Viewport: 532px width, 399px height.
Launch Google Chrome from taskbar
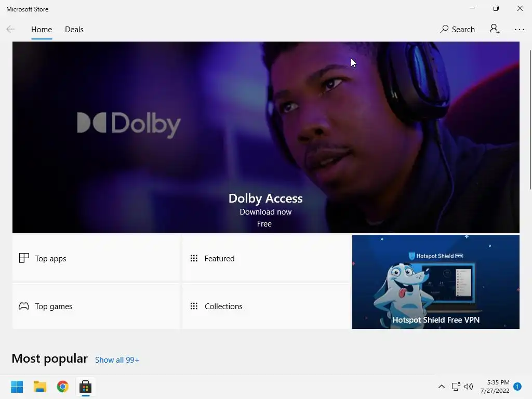pos(63,387)
